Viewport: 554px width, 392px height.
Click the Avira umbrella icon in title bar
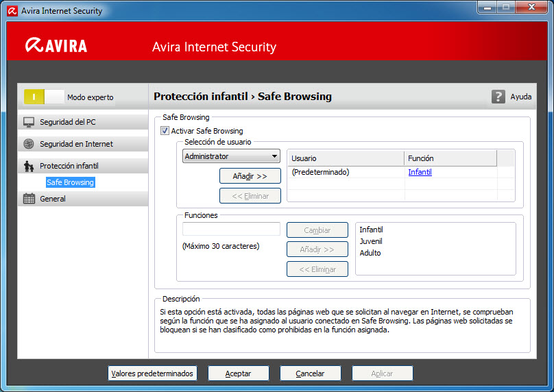[12, 11]
